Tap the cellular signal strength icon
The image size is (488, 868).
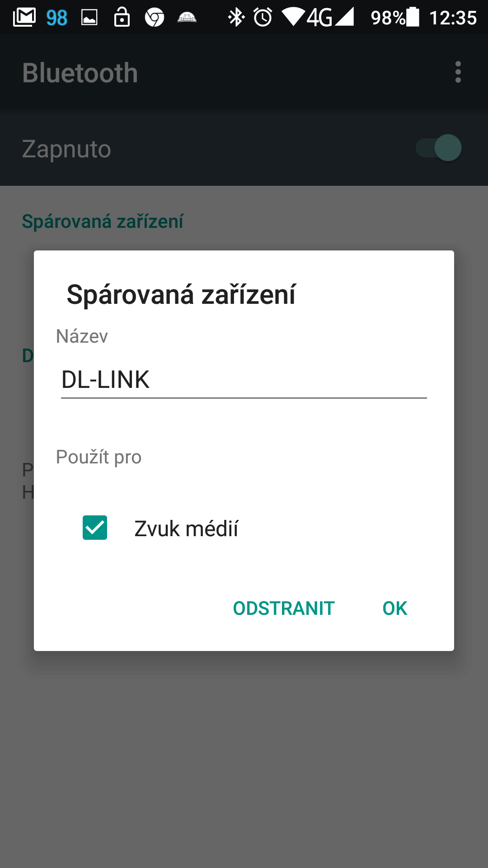pyautogui.click(x=344, y=17)
